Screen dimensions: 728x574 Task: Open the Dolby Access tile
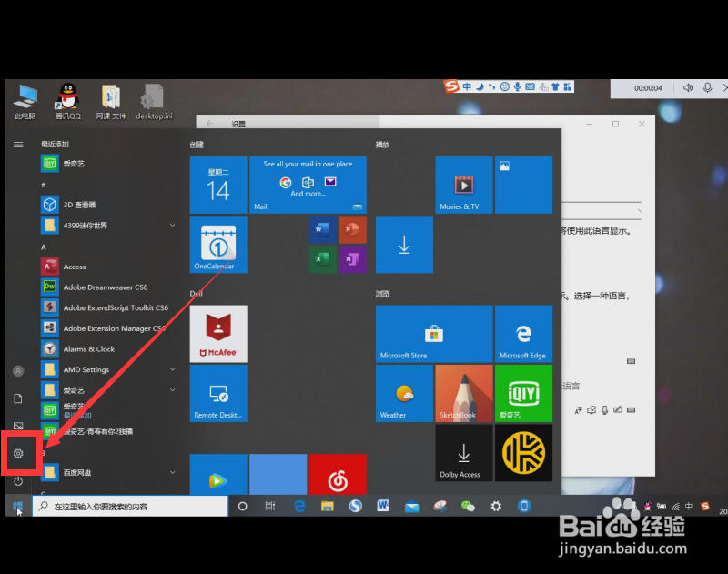tap(464, 452)
